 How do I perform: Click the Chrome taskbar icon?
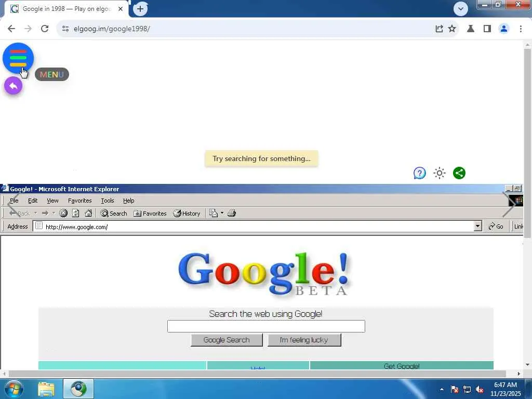point(78,389)
